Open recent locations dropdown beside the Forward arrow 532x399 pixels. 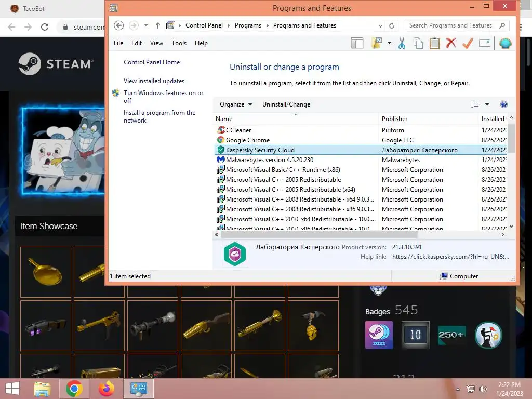click(x=146, y=25)
